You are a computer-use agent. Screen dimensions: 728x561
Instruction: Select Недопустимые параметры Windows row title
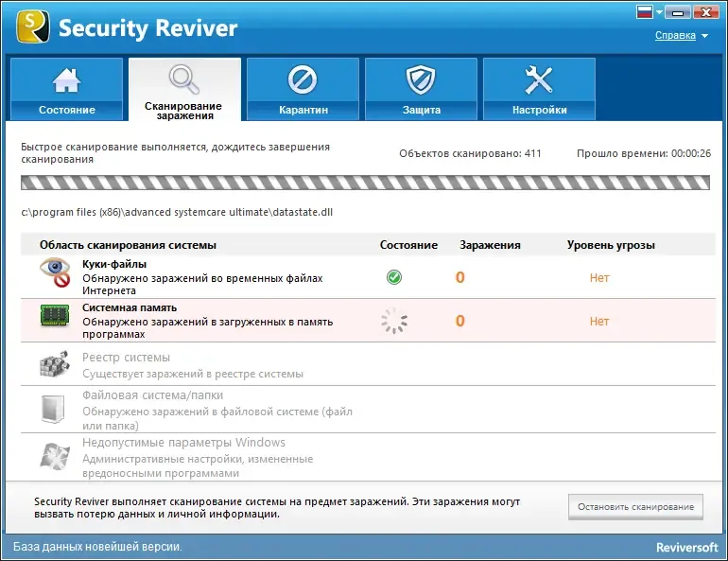click(183, 442)
